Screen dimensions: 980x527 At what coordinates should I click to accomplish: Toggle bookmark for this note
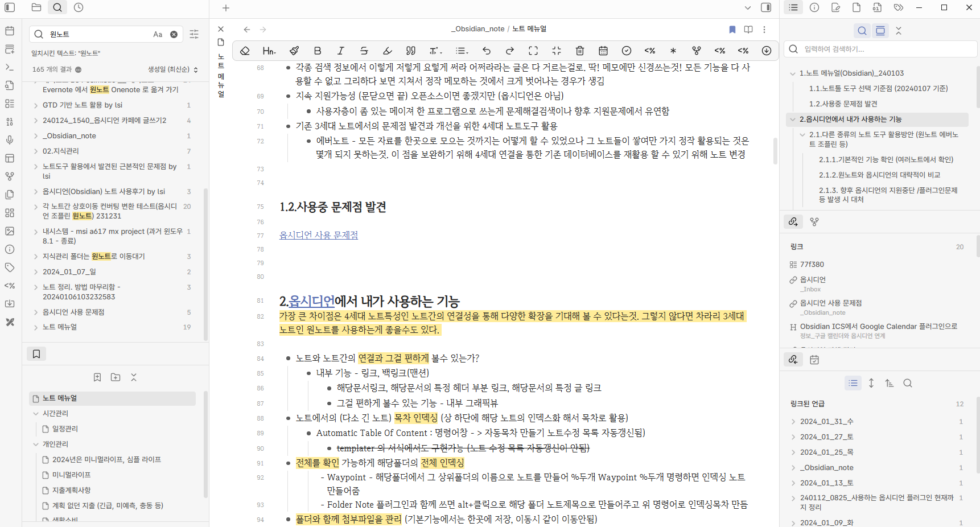tap(732, 29)
